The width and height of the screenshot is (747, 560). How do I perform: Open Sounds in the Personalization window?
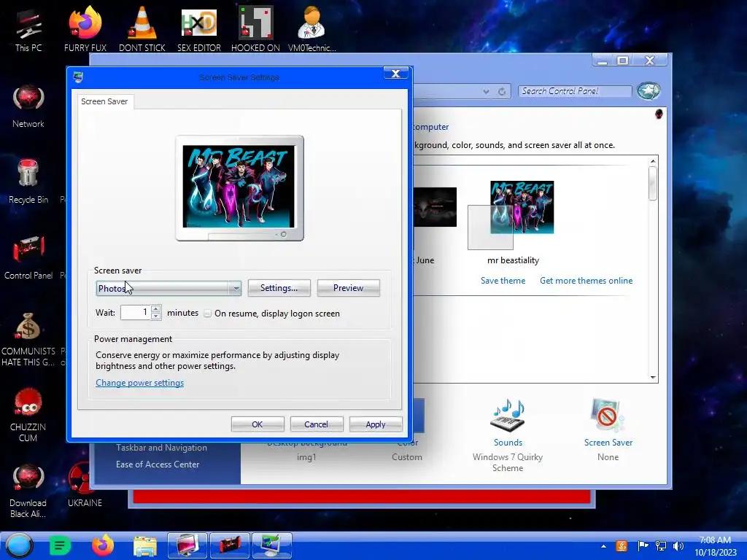tap(508, 435)
